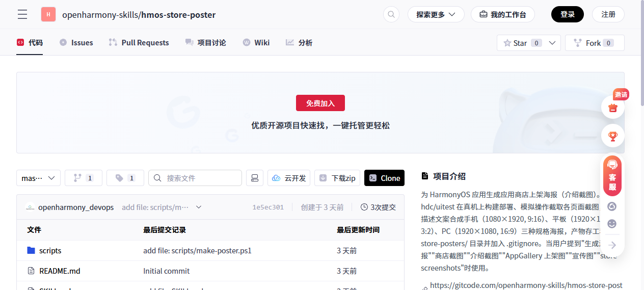Click the 下载zip button
This screenshot has width=644, height=290.
337,178
